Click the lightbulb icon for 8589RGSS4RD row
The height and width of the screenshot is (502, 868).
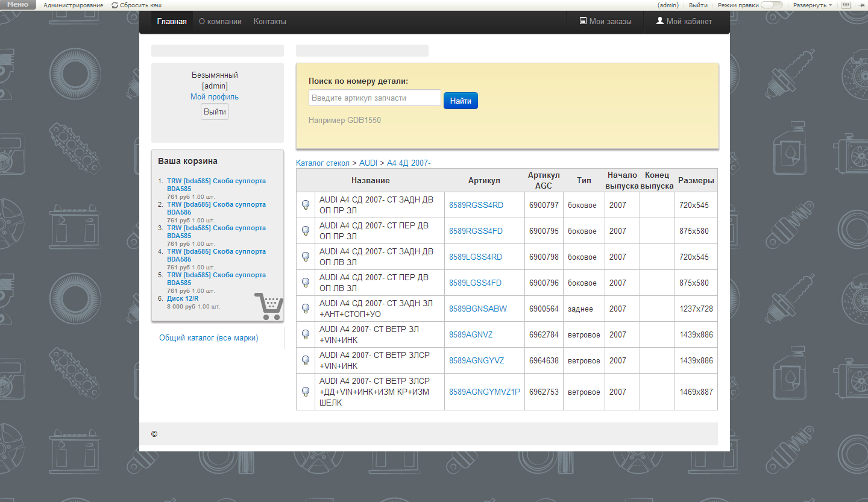(306, 205)
